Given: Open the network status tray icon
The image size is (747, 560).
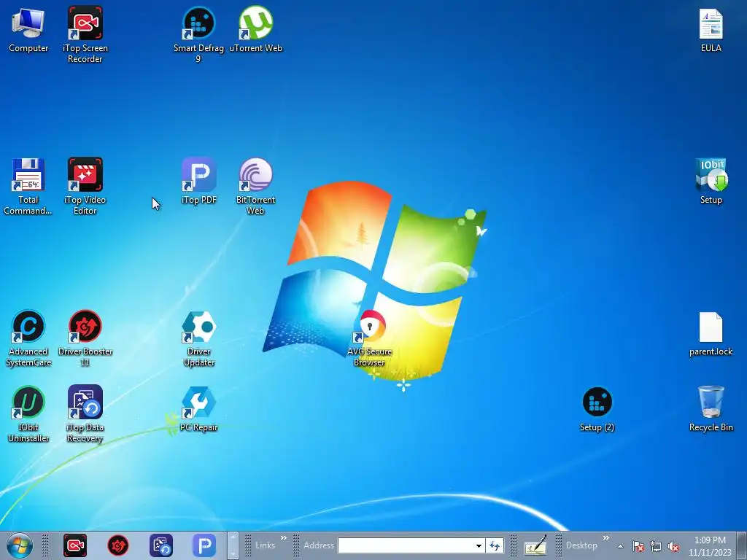Looking at the screenshot, I should [x=656, y=546].
